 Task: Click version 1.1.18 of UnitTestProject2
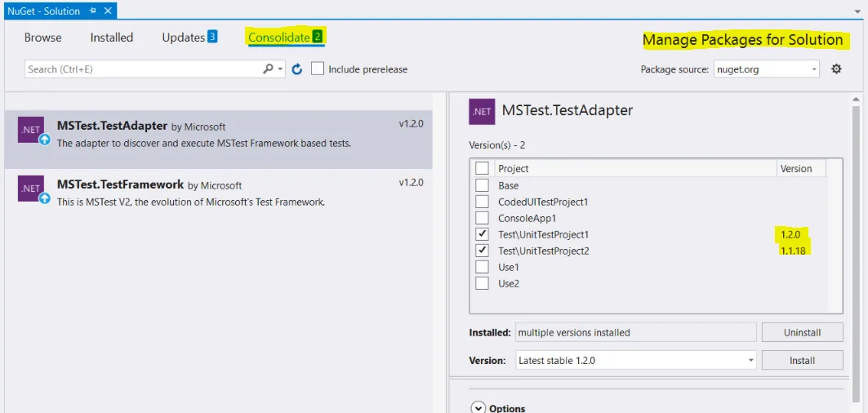pyautogui.click(x=793, y=251)
